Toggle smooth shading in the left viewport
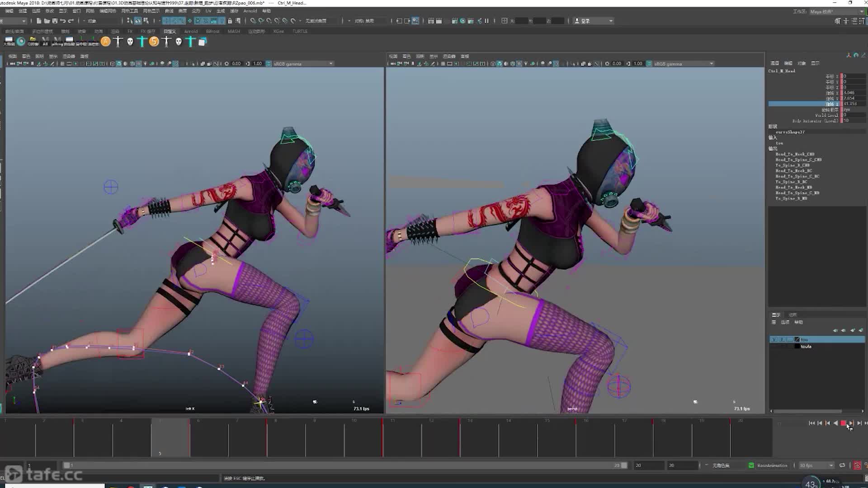This screenshot has height=488, width=868. coord(119,64)
